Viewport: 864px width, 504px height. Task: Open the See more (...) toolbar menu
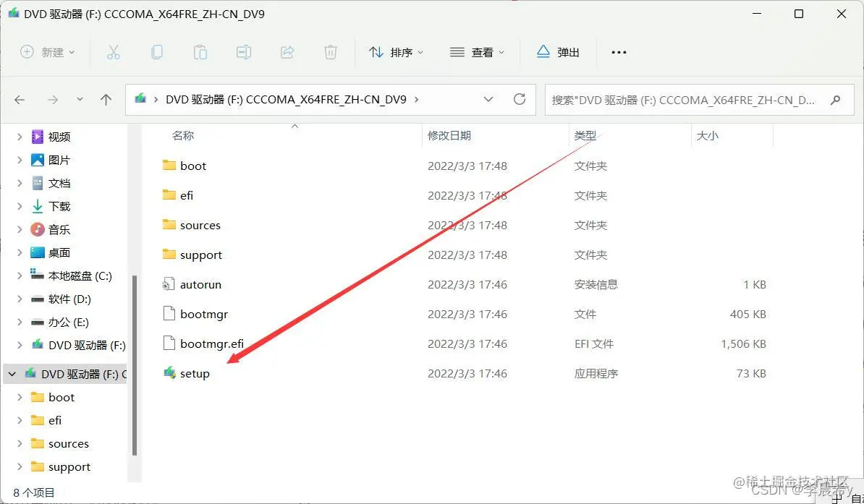coord(619,51)
